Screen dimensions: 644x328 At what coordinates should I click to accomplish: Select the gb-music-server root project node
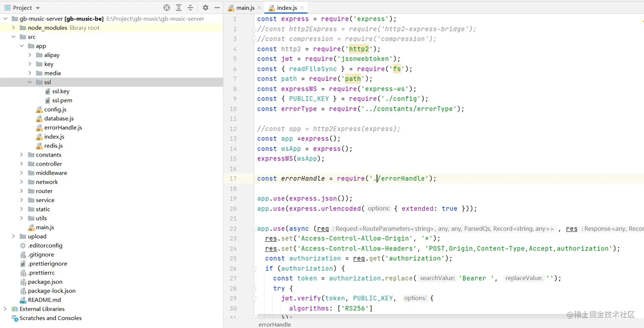tap(112, 19)
